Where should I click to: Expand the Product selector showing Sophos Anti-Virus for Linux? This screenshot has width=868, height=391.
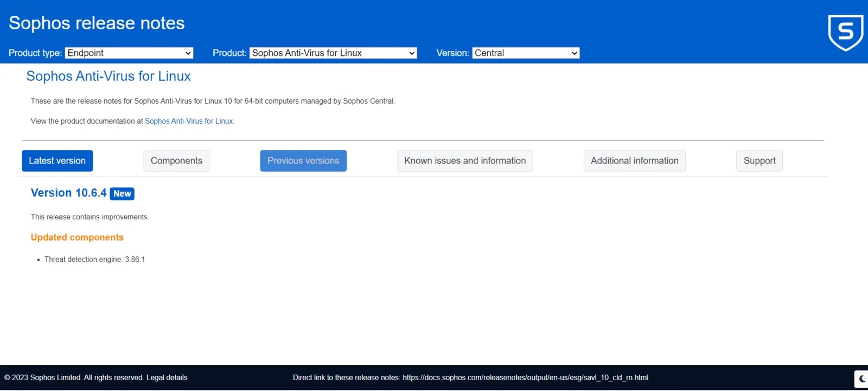click(333, 53)
